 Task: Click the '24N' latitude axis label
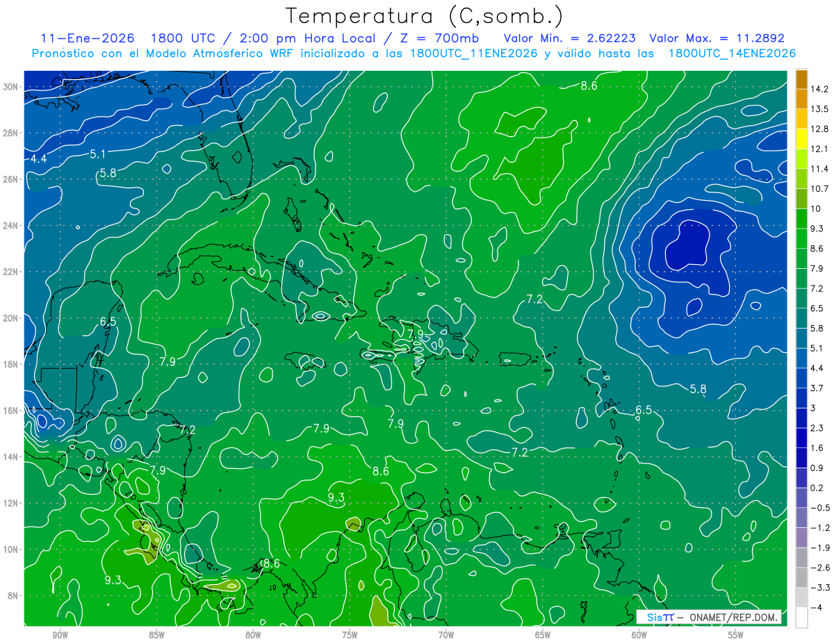coord(12,225)
